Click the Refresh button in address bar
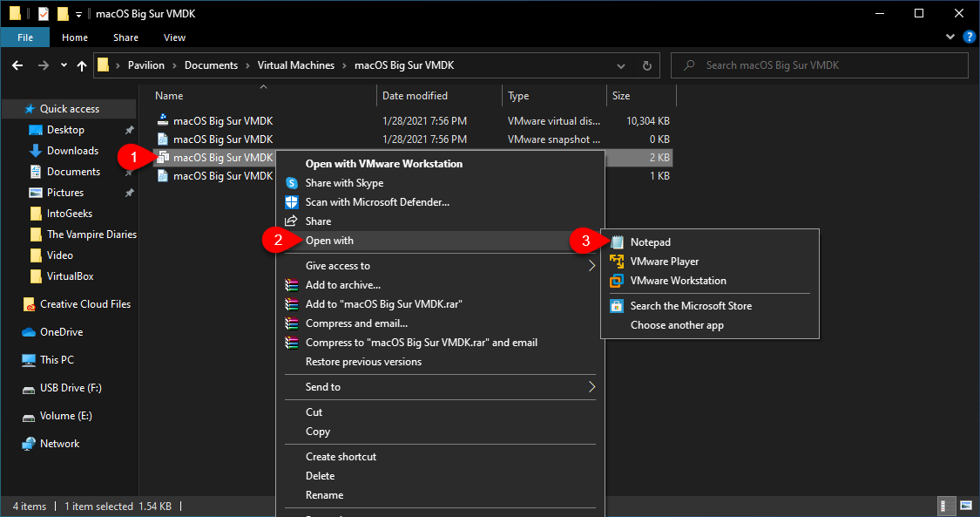 point(647,65)
